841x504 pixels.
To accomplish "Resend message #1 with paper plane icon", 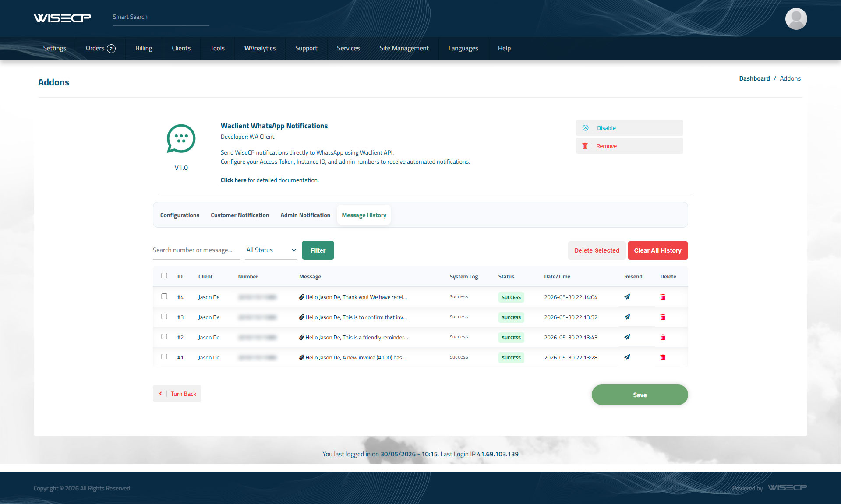I will tap(627, 357).
